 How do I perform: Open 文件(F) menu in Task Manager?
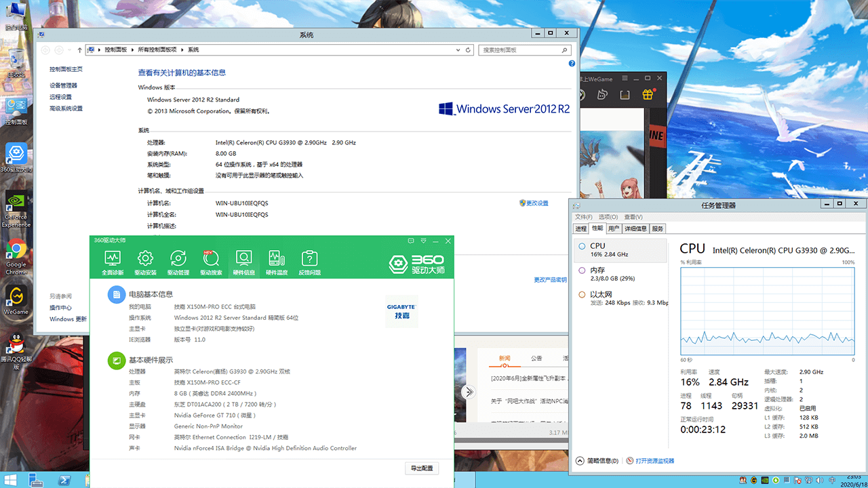pos(583,217)
